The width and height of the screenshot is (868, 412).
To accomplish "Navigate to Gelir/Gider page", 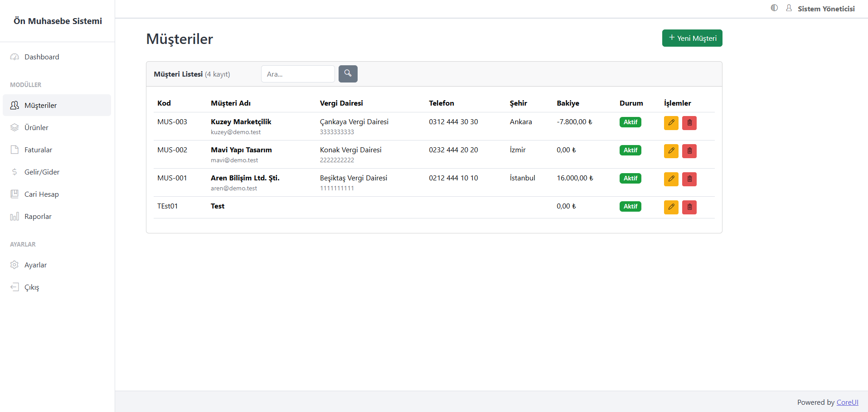I will (57, 172).
